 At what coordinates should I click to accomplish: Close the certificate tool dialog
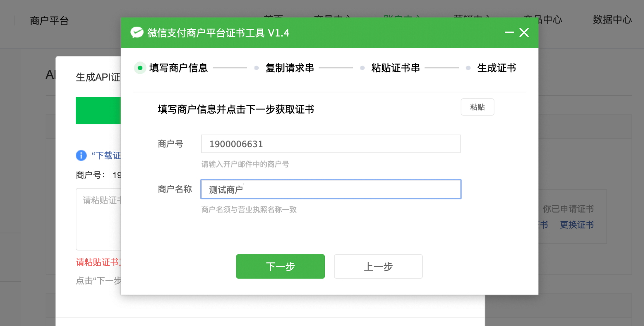(x=524, y=33)
